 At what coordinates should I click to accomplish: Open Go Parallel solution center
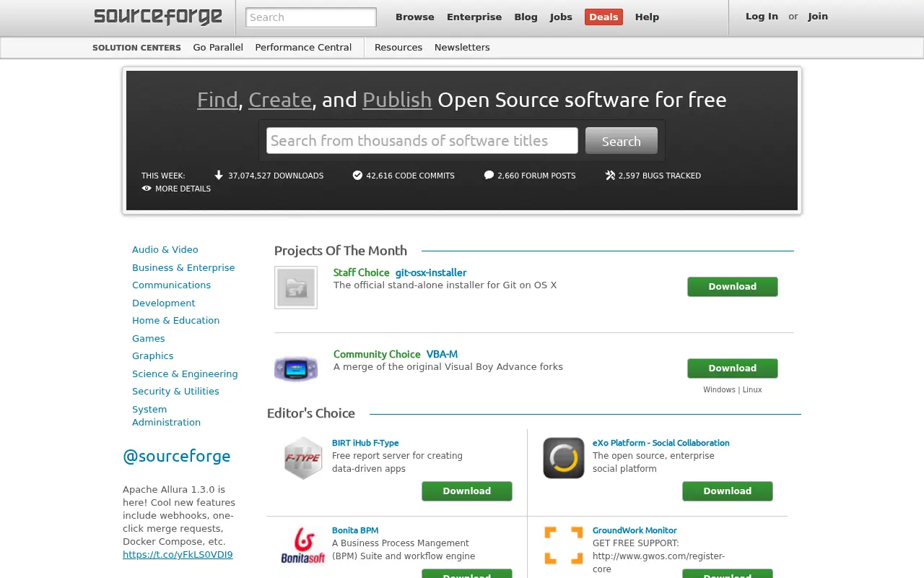[218, 47]
